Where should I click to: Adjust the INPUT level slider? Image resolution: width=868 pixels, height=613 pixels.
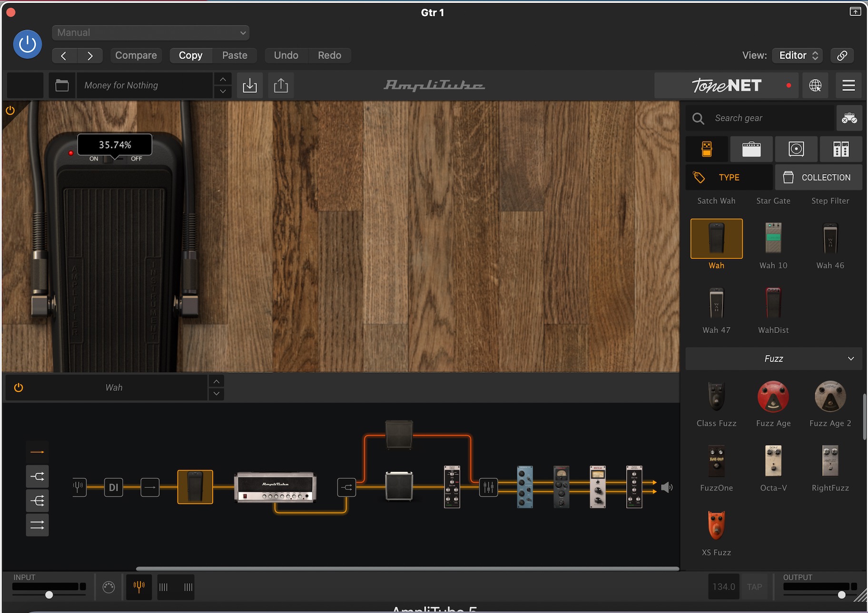click(x=49, y=594)
